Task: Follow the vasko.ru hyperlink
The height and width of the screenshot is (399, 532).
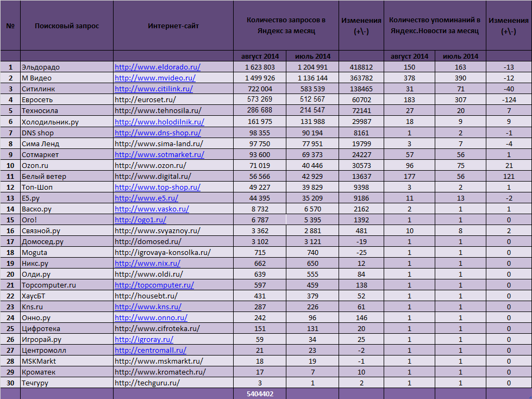Action: (152, 209)
